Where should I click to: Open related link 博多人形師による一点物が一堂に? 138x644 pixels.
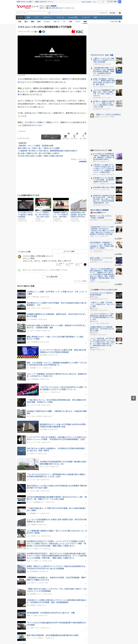39,148
